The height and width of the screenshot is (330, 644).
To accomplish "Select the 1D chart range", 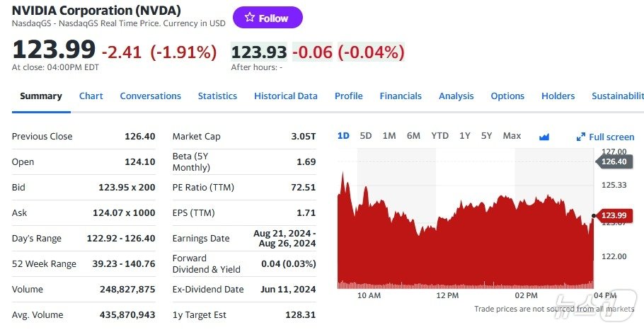I will coord(343,136).
